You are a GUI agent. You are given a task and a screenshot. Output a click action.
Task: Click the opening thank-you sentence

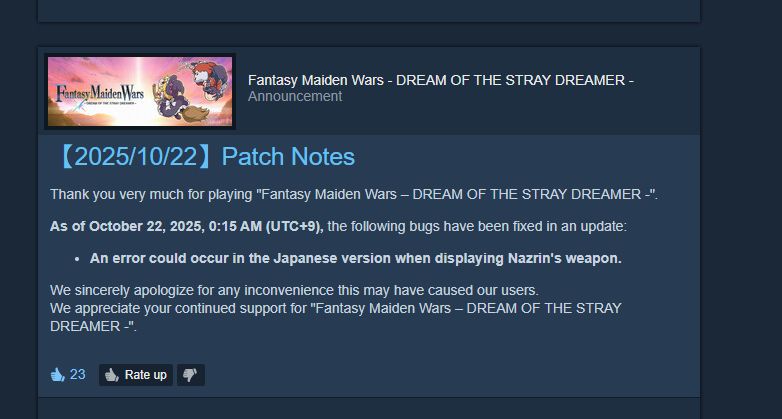[354, 195]
